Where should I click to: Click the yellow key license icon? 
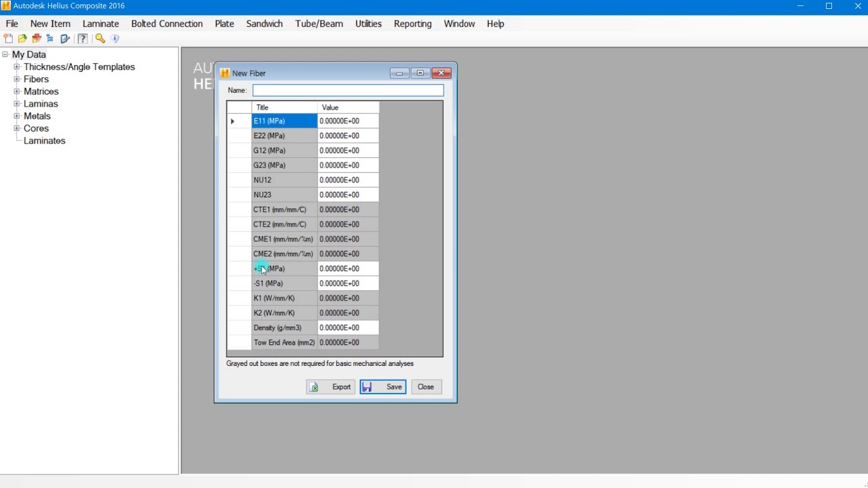point(100,39)
